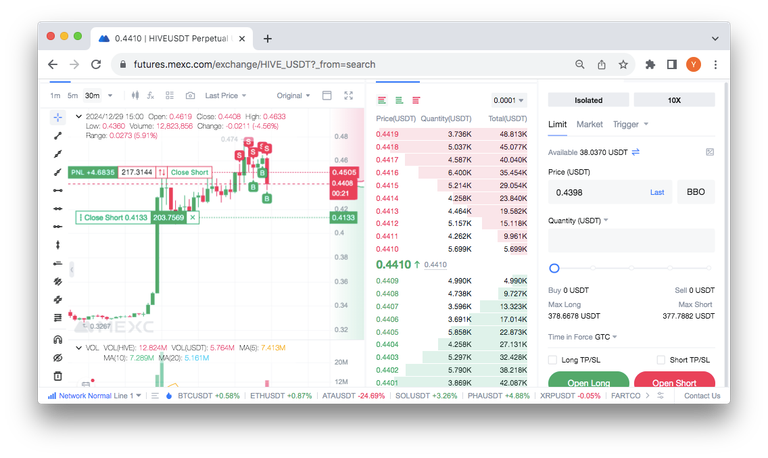Open the Original chart type dropdown
The width and height of the screenshot is (768, 458).
click(x=293, y=96)
